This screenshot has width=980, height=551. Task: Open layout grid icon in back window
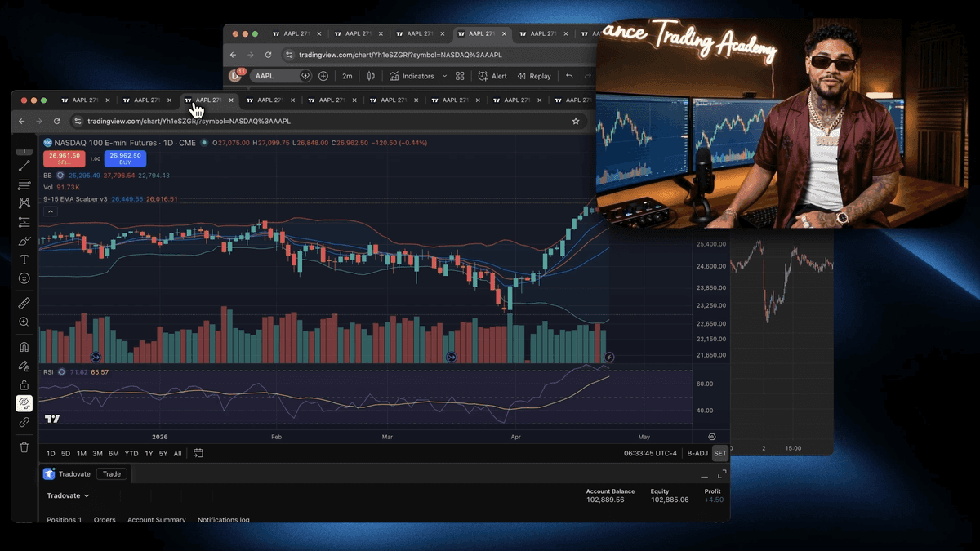pyautogui.click(x=460, y=76)
